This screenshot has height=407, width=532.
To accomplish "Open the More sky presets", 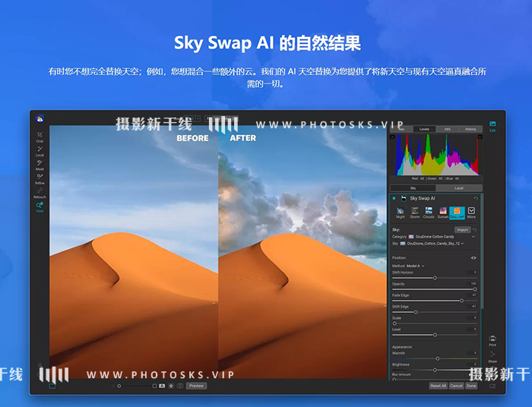I will 471,213.
